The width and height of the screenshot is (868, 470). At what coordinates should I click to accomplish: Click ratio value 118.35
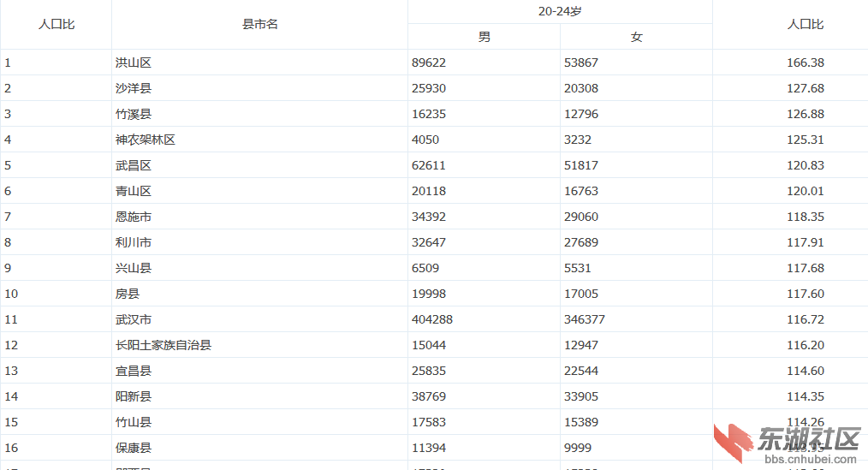pos(806,217)
